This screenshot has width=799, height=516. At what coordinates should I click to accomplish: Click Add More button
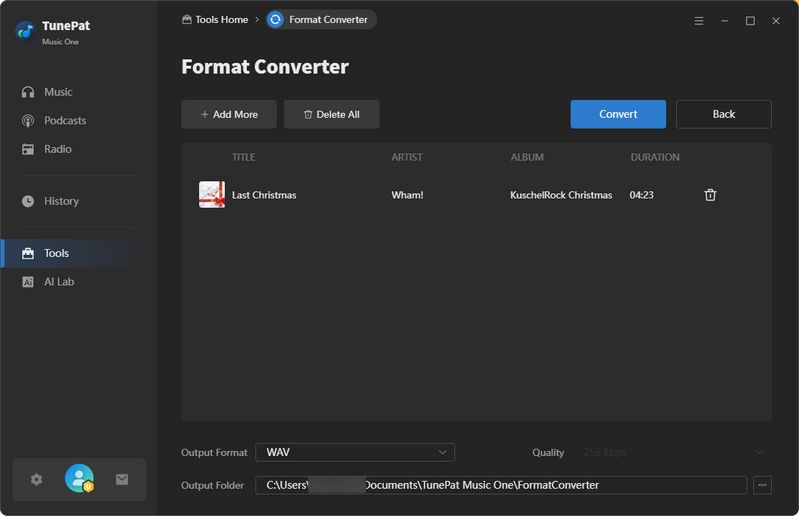pyautogui.click(x=229, y=115)
